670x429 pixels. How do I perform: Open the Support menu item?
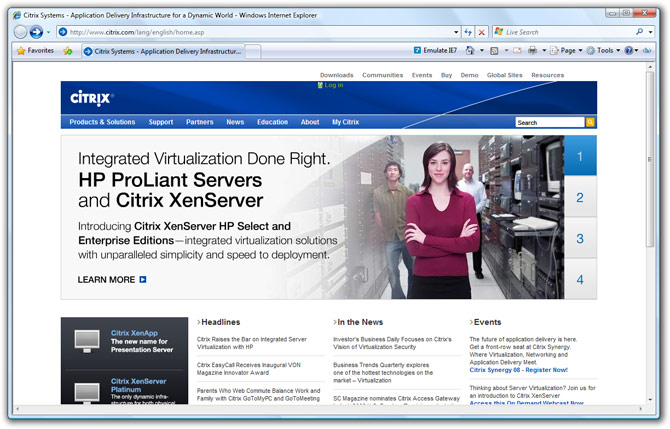(x=161, y=122)
